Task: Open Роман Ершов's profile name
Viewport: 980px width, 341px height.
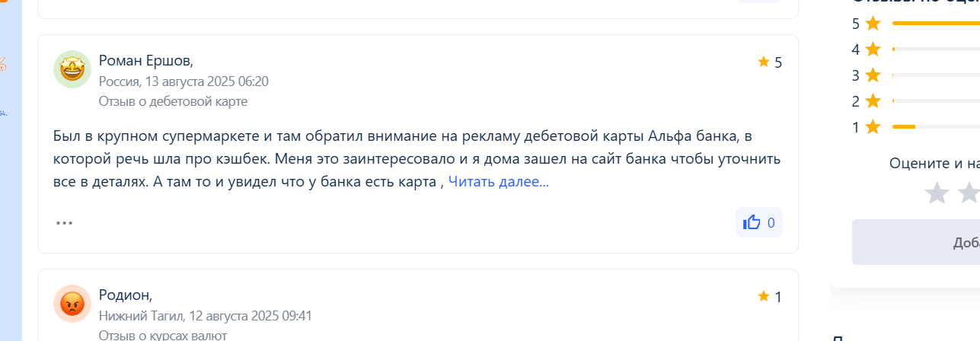Action: (146, 61)
